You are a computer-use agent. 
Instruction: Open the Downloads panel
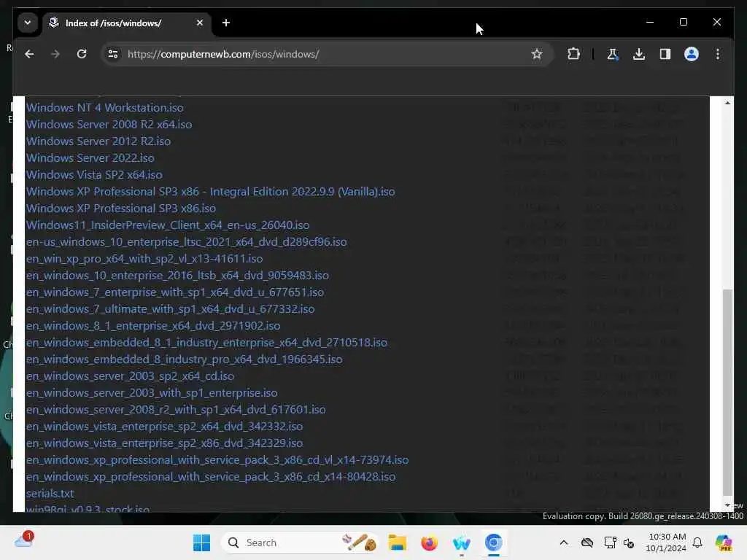pos(639,54)
